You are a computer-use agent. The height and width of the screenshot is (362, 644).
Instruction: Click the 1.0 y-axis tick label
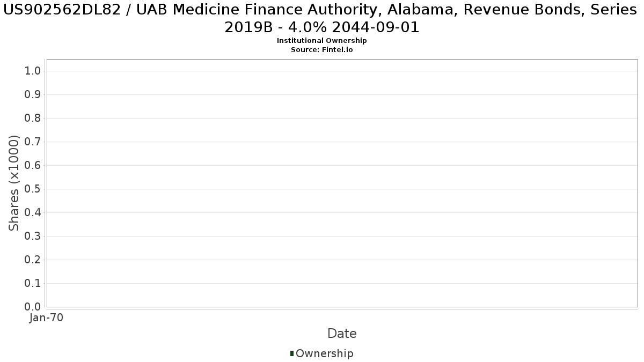(x=33, y=71)
